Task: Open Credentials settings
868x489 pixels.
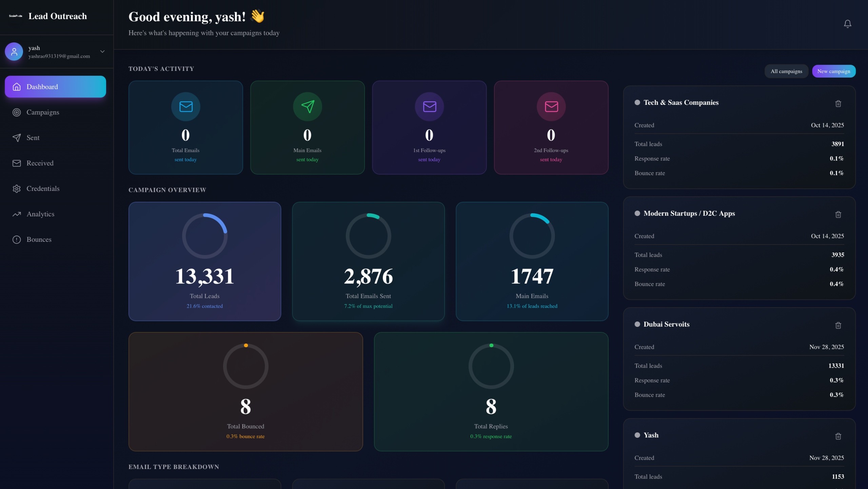Action: tap(43, 189)
